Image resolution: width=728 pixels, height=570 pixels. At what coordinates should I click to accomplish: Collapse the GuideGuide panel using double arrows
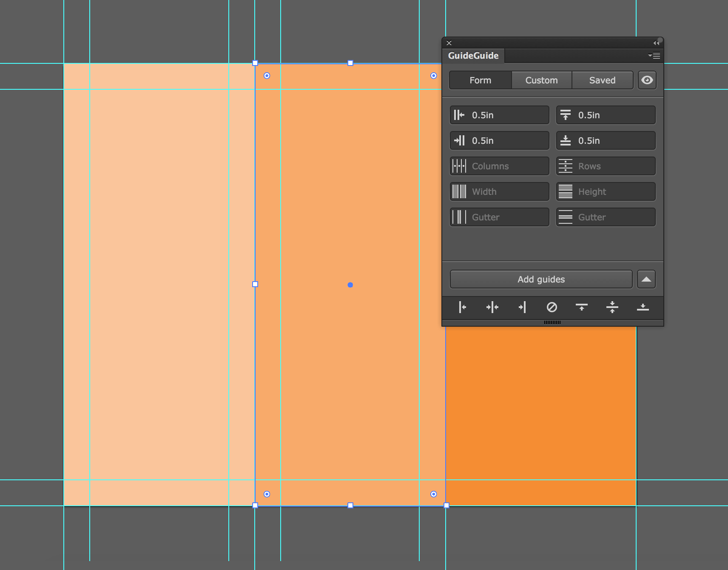[656, 43]
